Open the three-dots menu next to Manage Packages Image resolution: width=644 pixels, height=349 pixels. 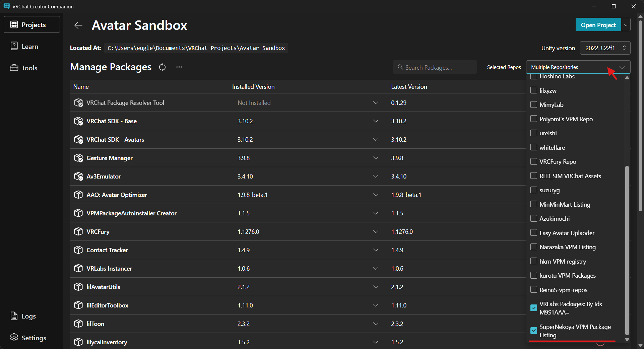pyautogui.click(x=179, y=67)
